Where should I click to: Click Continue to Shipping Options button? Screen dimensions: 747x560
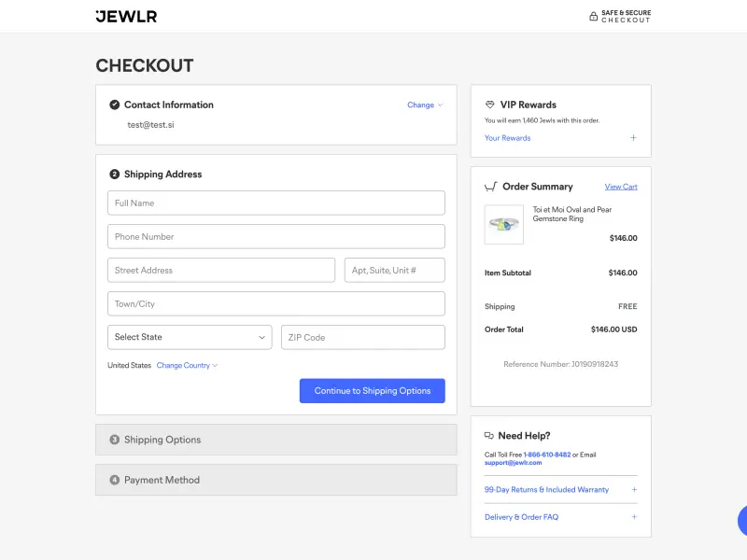372,391
